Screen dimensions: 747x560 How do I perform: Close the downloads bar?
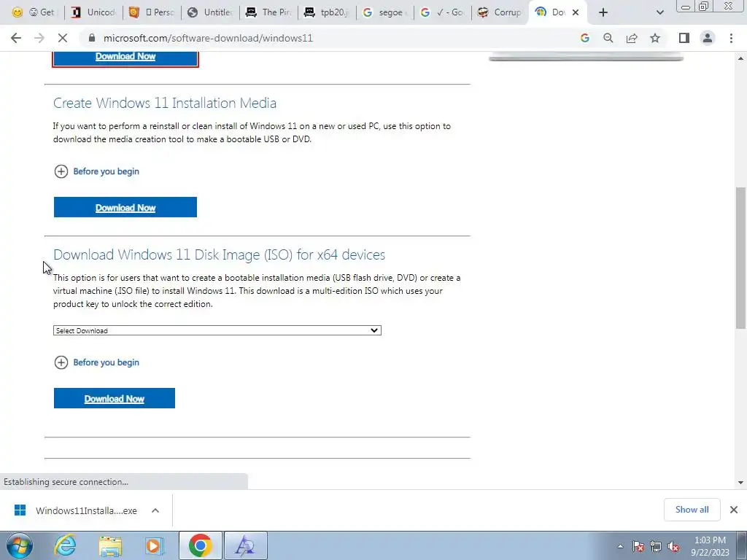734,510
